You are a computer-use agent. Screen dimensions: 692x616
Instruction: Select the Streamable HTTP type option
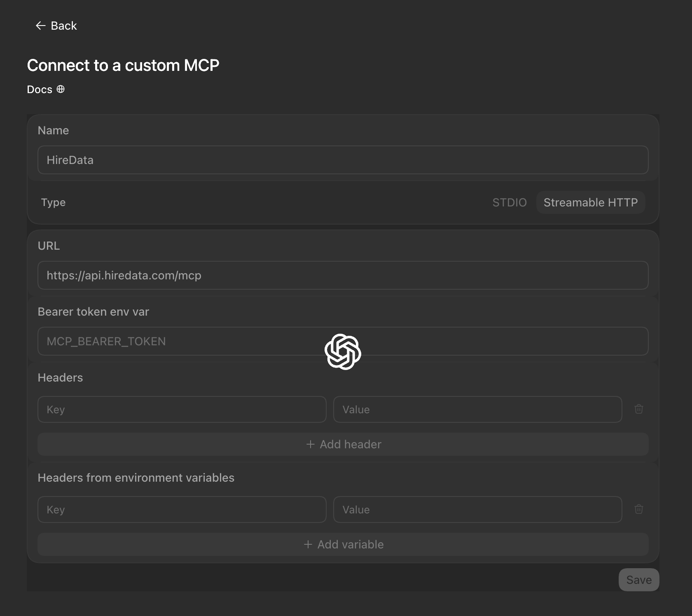[x=590, y=202]
